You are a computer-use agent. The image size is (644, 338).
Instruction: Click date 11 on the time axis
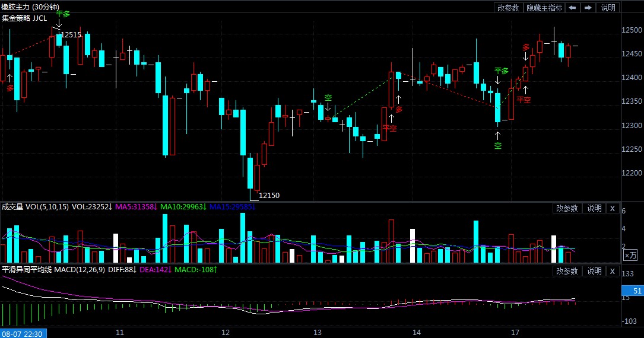tap(120, 333)
